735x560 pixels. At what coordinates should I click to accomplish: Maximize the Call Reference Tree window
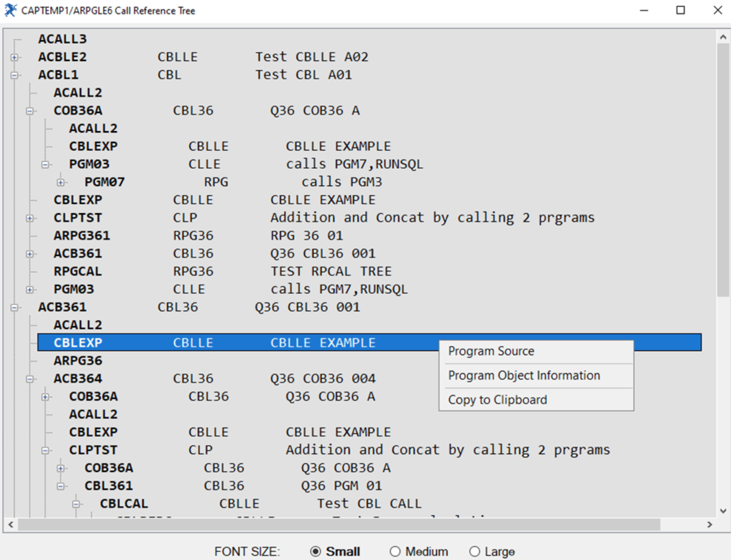coord(680,10)
